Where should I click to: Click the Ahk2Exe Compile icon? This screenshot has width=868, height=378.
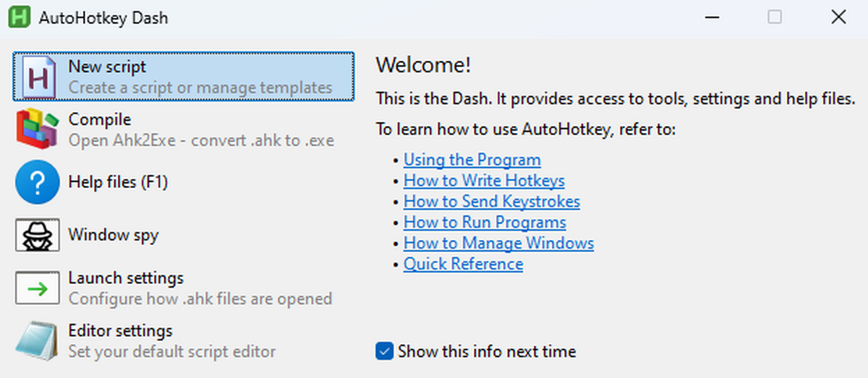(37, 129)
